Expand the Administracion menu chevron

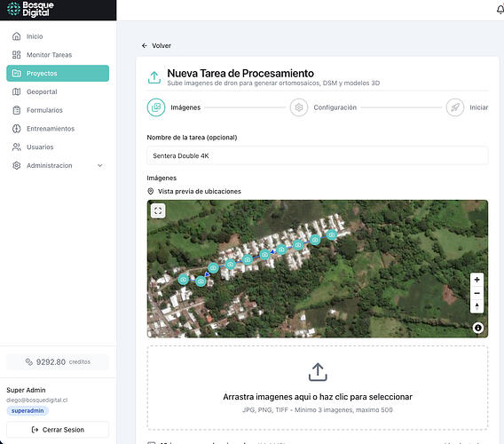[100, 165]
